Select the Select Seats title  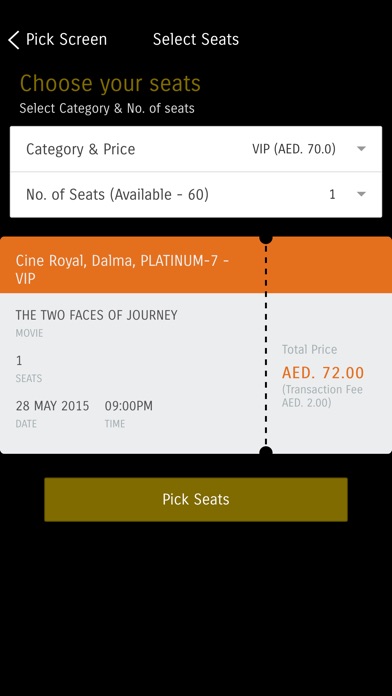tap(196, 40)
